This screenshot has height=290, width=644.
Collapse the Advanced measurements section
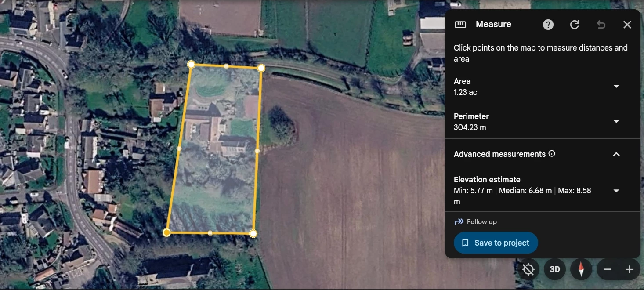point(616,154)
